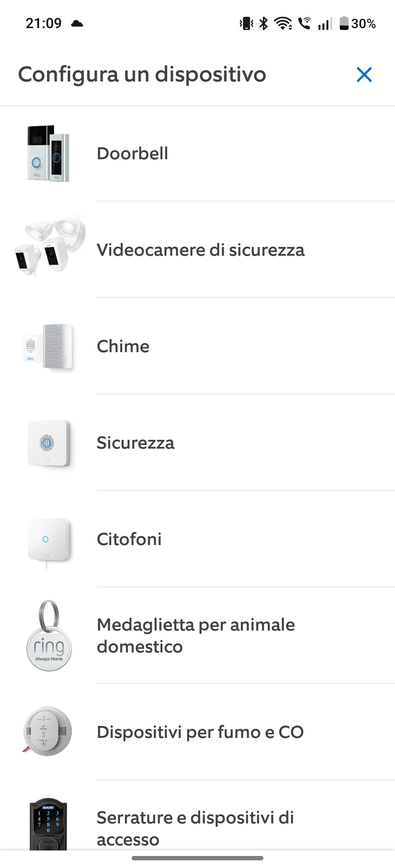Tap the Wi-Fi status bar icon
Image resolution: width=395 pixels, height=868 pixels.
coord(283,24)
